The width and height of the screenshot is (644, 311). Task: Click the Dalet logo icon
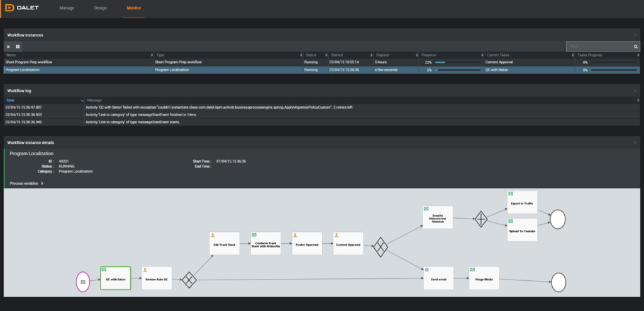coord(9,8)
